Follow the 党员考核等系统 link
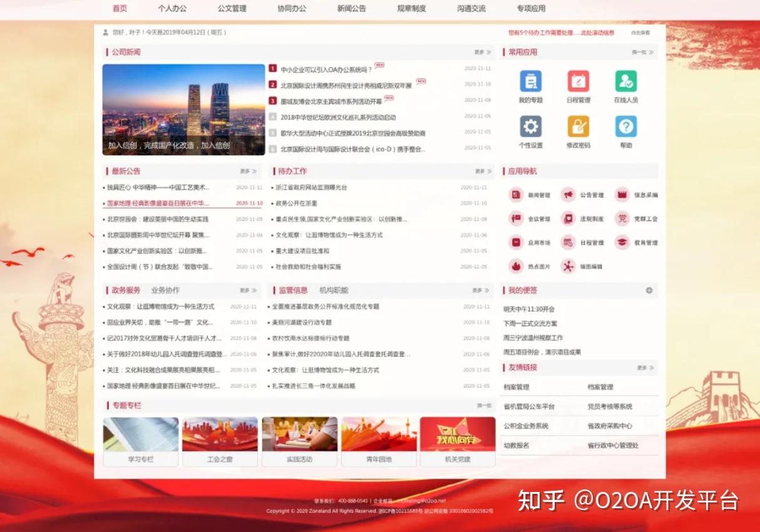The width and height of the screenshot is (760, 532). (610, 407)
